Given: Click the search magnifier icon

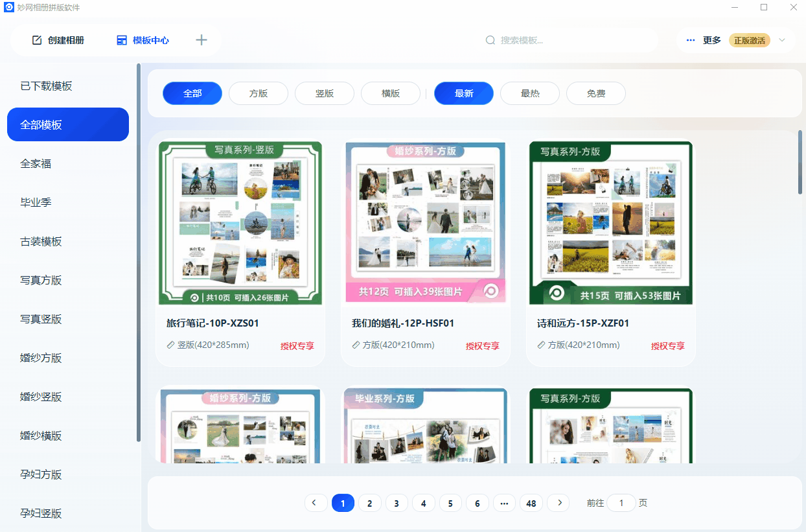Looking at the screenshot, I should 490,40.
